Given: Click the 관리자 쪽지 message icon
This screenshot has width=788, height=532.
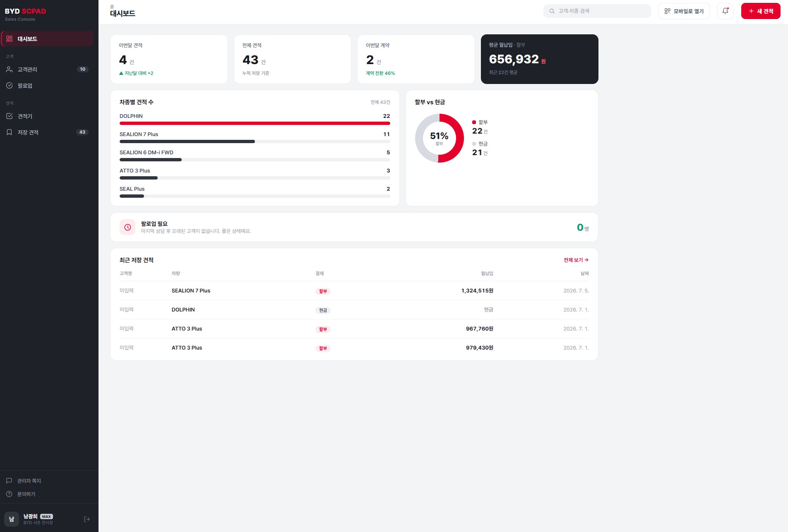Looking at the screenshot, I should 9,481.
